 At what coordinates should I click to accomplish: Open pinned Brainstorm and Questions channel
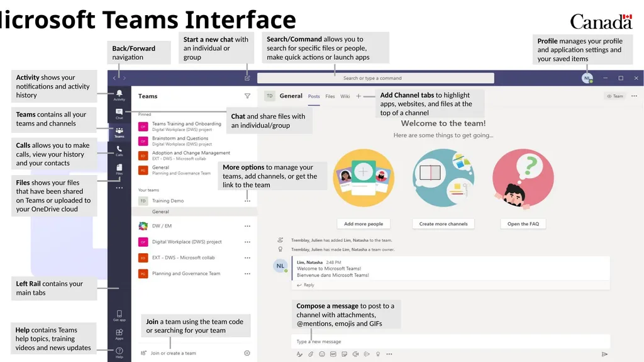coord(175,141)
